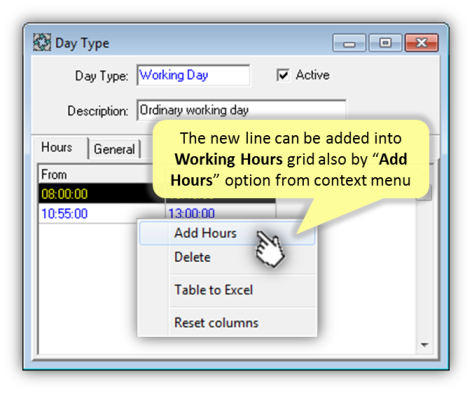472x393 pixels.
Task: Click the From column header
Action: click(101, 175)
